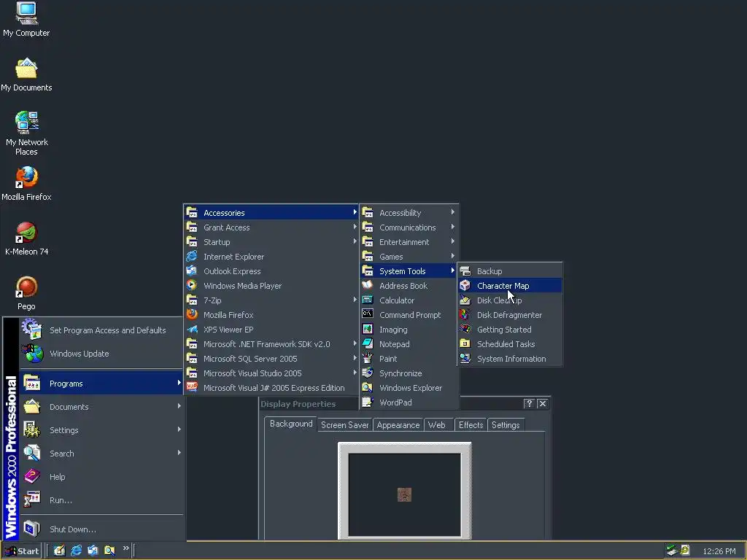The height and width of the screenshot is (560, 747).
Task: Expand the Startup submenu arrow
Action: [x=355, y=241]
